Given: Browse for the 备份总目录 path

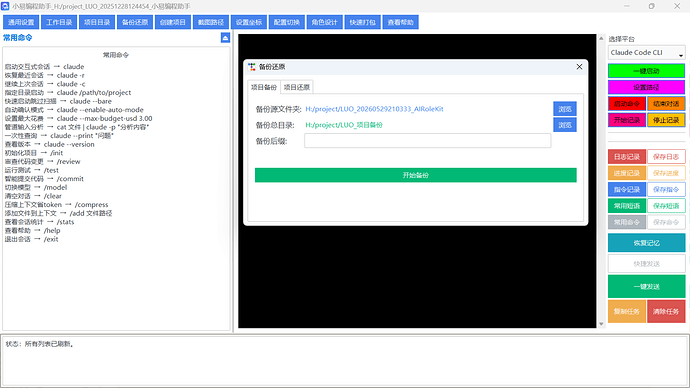Looking at the screenshot, I should [x=565, y=125].
